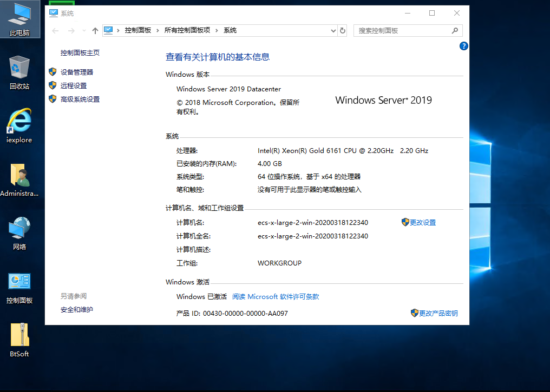Select the 控制面板 desktop icon

(19, 288)
